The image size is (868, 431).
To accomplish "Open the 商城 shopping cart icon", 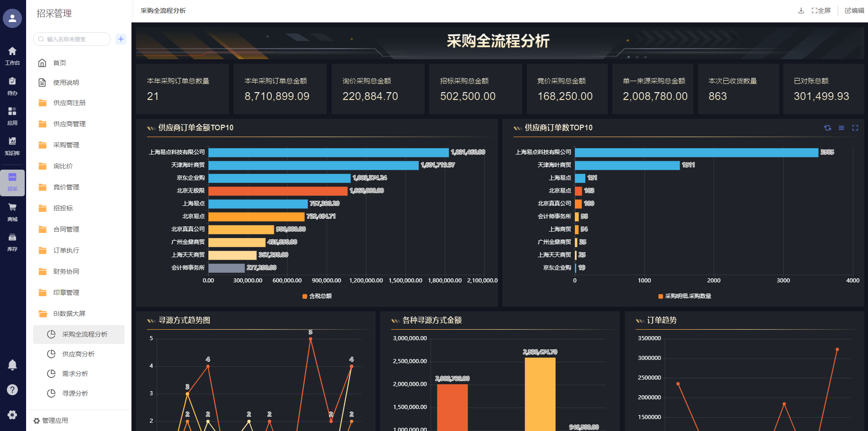I will (12, 211).
